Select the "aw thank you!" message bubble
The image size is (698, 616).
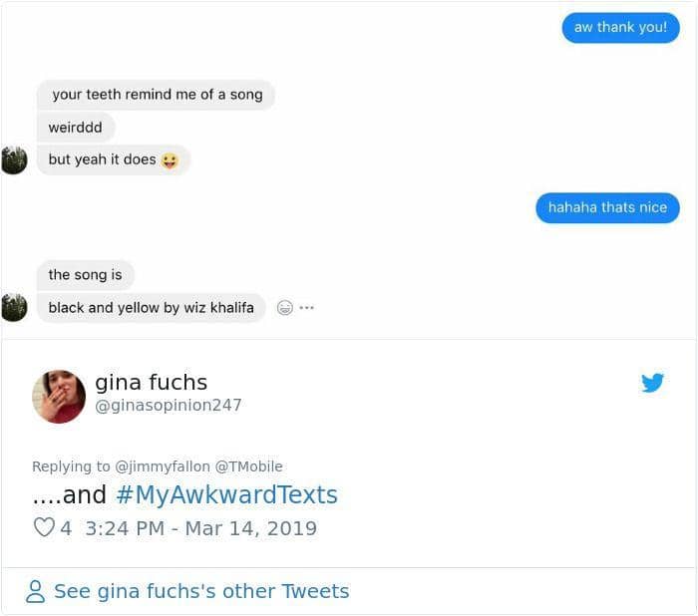pyautogui.click(x=620, y=27)
